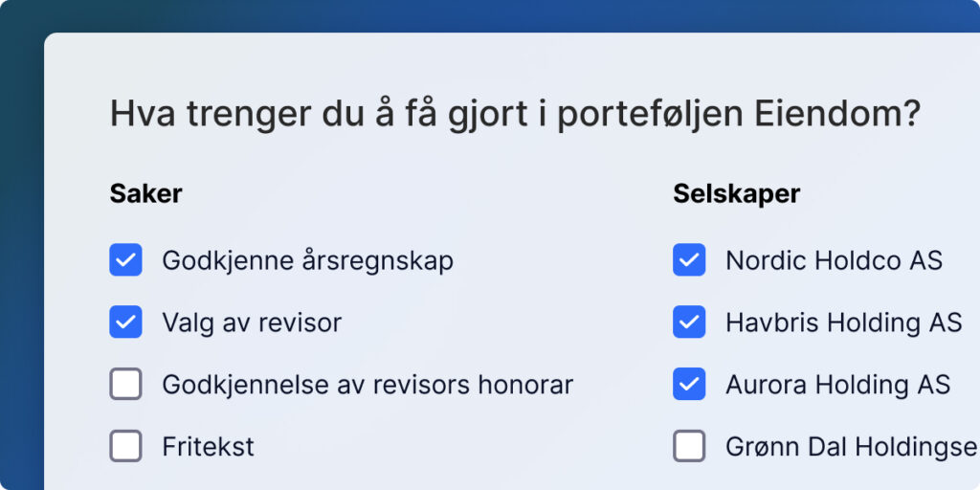Click the Nordic Holdco AS company name

[834, 260]
